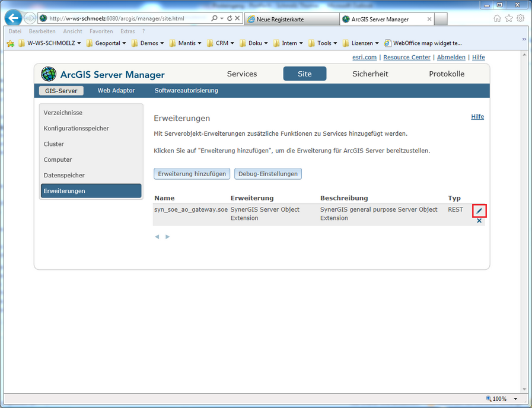Open the Web Adaptor sub-tab
This screenshot has height=408, width=532.
pos(116,91)
